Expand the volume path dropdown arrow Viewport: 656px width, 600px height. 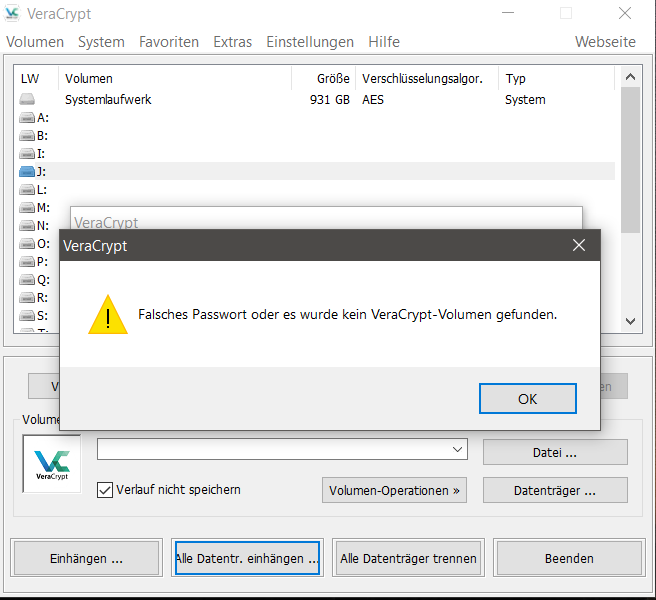coord(457,449)
